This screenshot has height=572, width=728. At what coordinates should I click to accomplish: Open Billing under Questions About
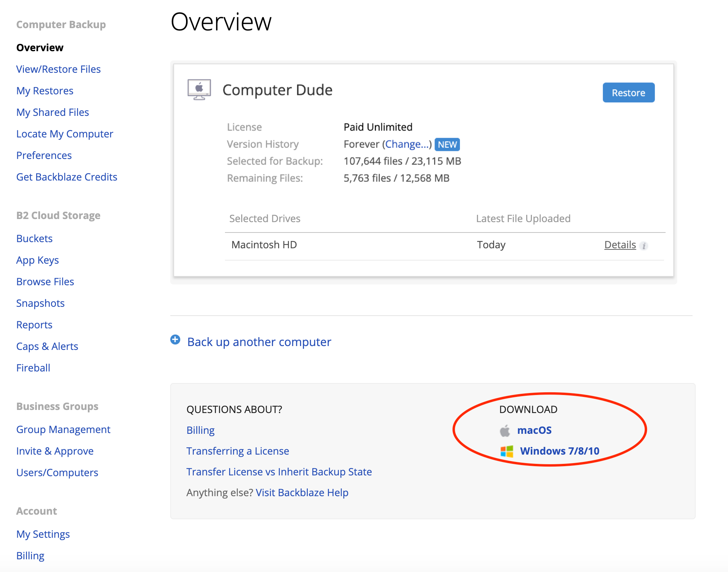tap(200, 430)
